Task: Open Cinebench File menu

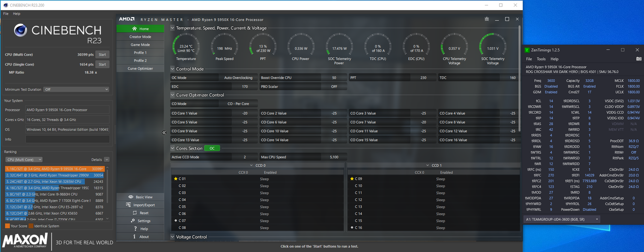Action: (6, 14)
